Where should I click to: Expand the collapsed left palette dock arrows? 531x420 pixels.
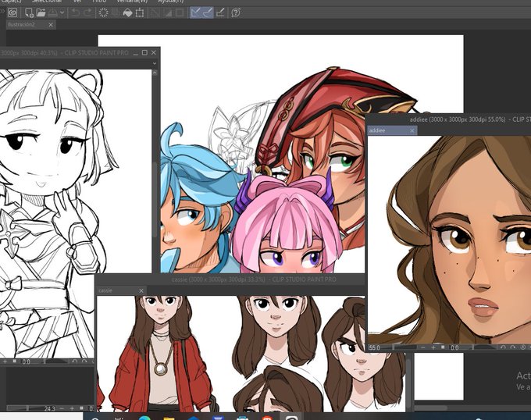[2, 11]
